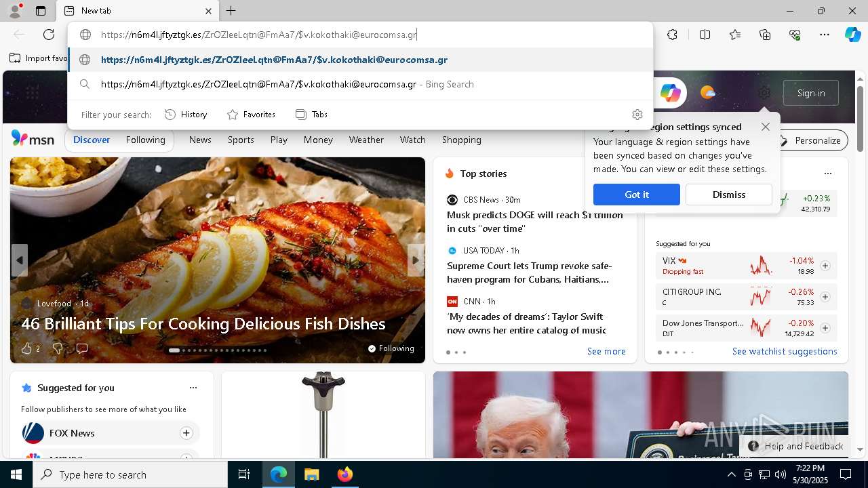Close the New tab tab
Screen dimensions: 868x488
tap(209, 11)
